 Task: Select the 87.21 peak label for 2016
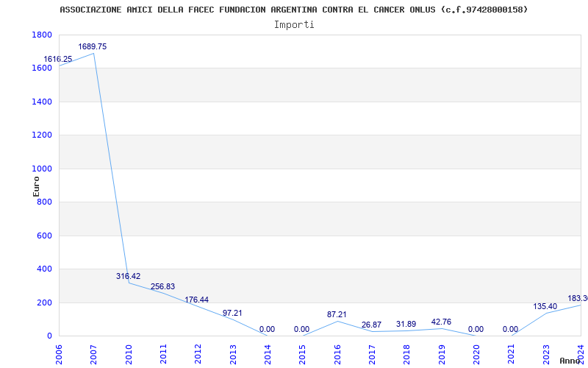point(337,315)
